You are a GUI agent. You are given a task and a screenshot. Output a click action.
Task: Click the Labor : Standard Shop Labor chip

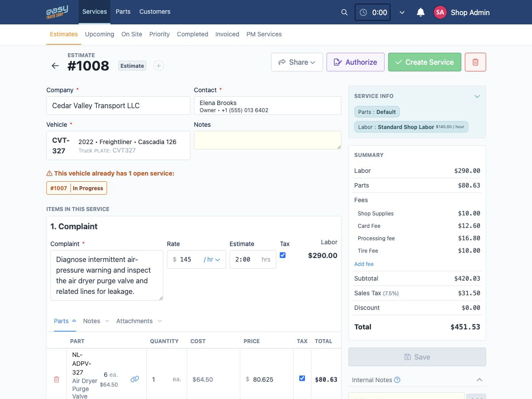(411, 127)
